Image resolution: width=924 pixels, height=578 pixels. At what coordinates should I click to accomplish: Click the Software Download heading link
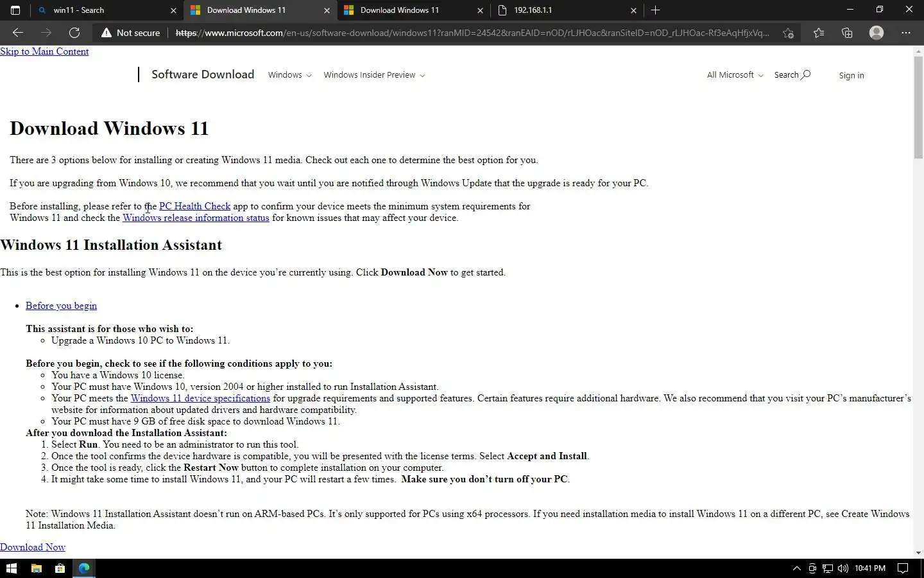[x=203, y=74]
